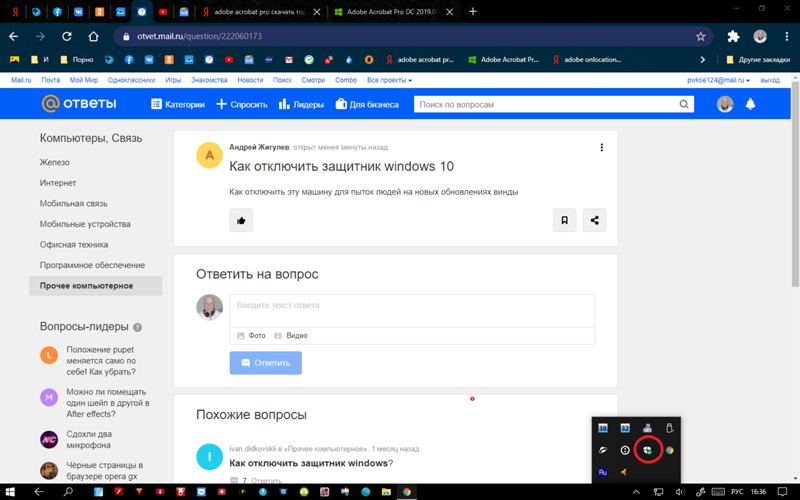The height and width of the screenshot is (500, 800).
Task: Switch to the pinned Facebook tab
Action: coord(57,12)
